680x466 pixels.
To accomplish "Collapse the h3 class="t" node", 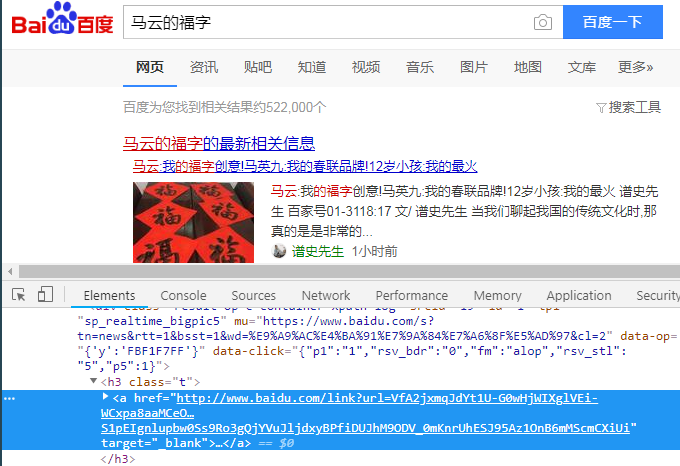I will click(x=94, y=382).
